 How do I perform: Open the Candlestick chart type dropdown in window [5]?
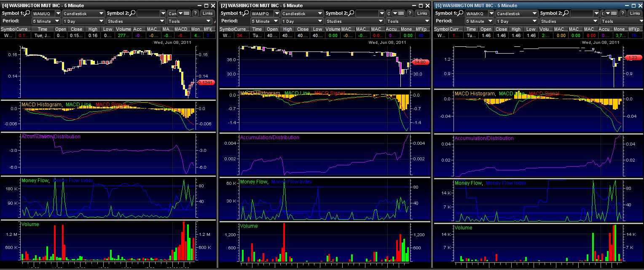[x=517, y=13]
